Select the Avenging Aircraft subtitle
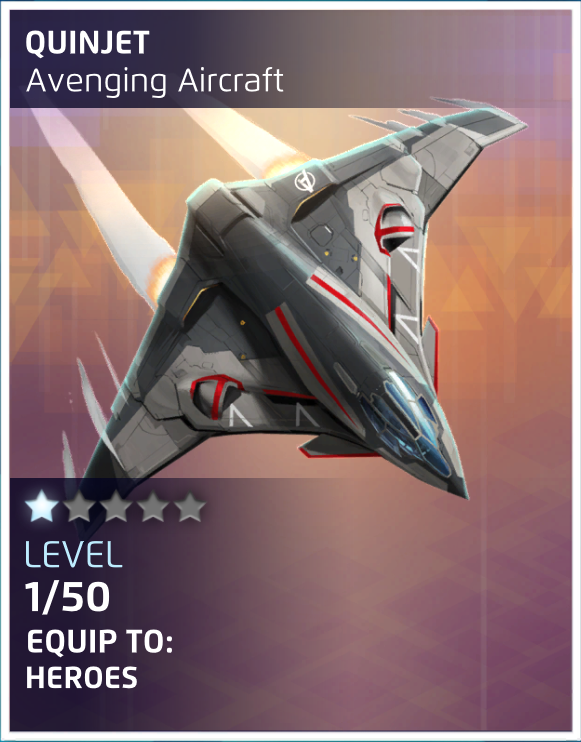The image size is (581, 742). click(x=154, y=81)
